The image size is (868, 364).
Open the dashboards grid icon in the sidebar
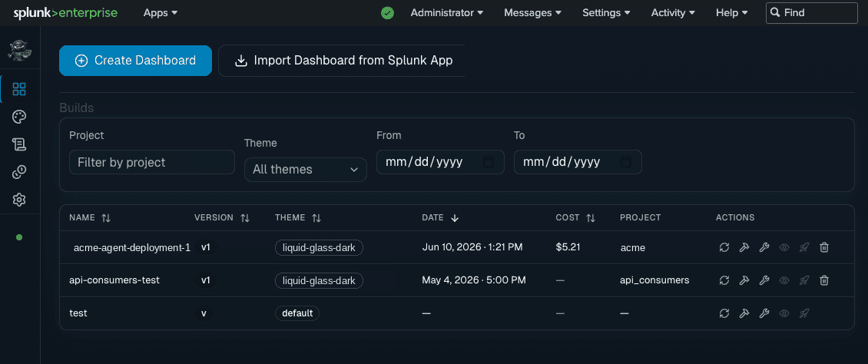point(19,89)
